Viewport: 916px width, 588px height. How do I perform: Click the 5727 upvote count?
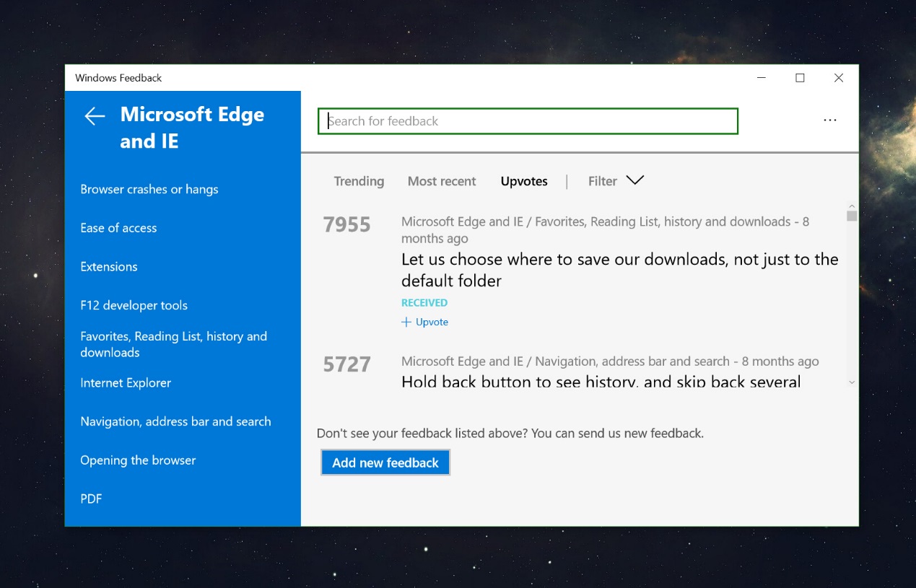pos(346,364)
